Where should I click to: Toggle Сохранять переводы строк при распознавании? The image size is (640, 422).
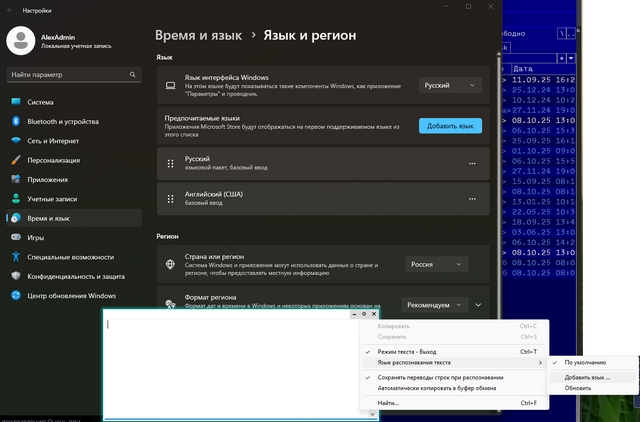[x=440, y=377]
